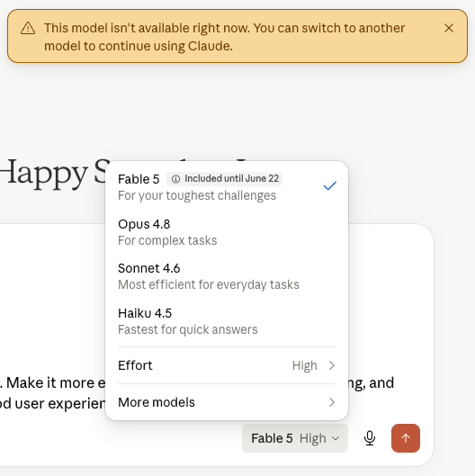Click the 'For your toughest challenges' description
The image size is (475, 476).
(197, 195)
